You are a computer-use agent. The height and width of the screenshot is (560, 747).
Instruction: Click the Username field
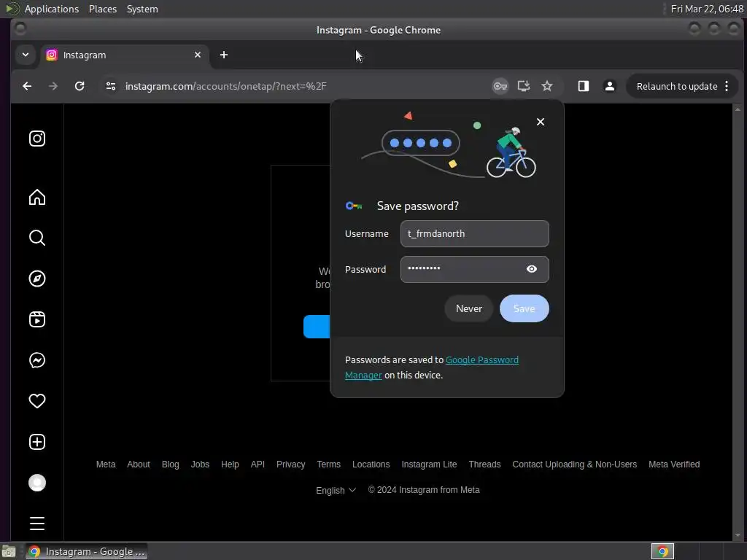point(474,234)
